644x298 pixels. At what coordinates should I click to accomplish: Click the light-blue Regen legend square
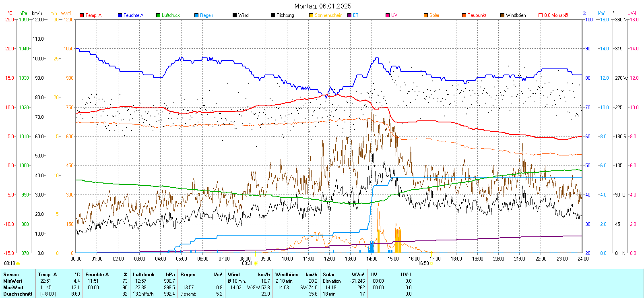click(196, 15)
